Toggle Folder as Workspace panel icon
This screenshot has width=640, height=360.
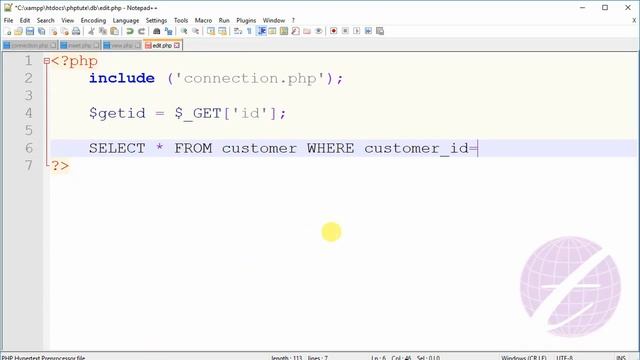[x=307, y=31]
